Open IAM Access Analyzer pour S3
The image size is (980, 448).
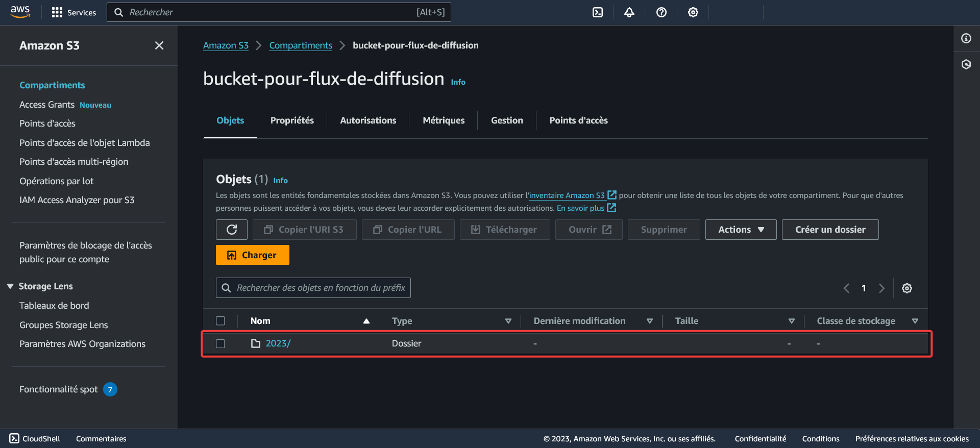77,200
